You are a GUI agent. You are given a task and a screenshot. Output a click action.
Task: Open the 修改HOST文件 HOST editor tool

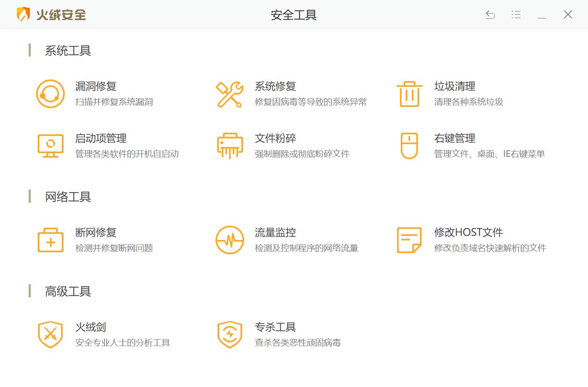point(468,232)
